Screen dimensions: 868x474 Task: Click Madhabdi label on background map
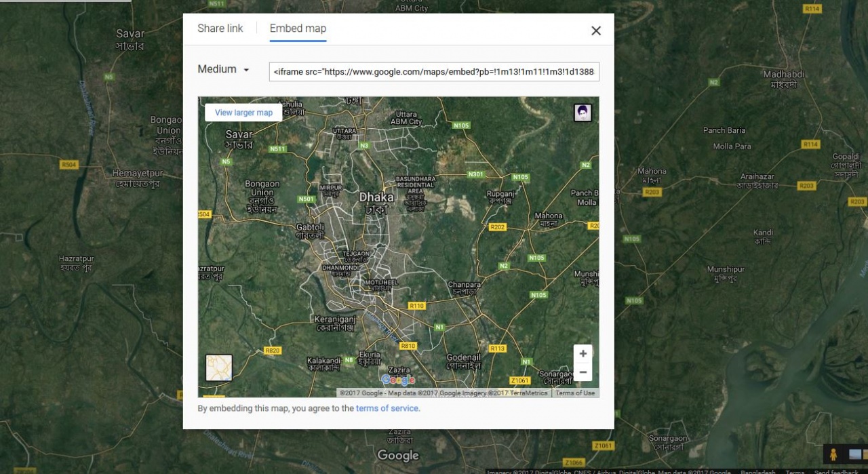point(783,79)
